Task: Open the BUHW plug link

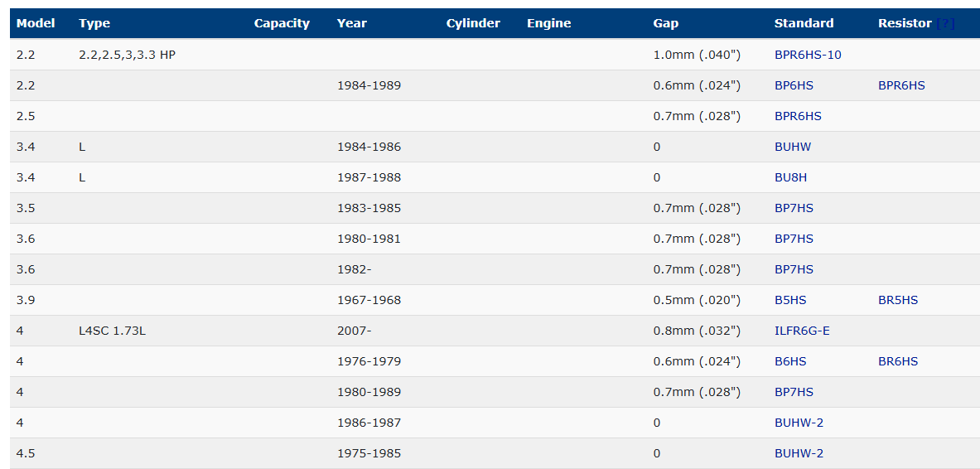Action: (792, 147)
